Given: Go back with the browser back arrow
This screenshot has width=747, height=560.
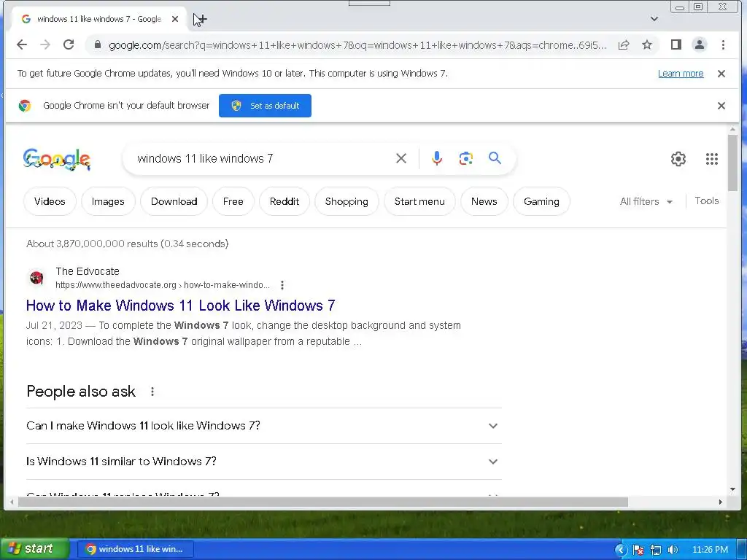Looking at the screenshot, I should [x=22, y=44].
